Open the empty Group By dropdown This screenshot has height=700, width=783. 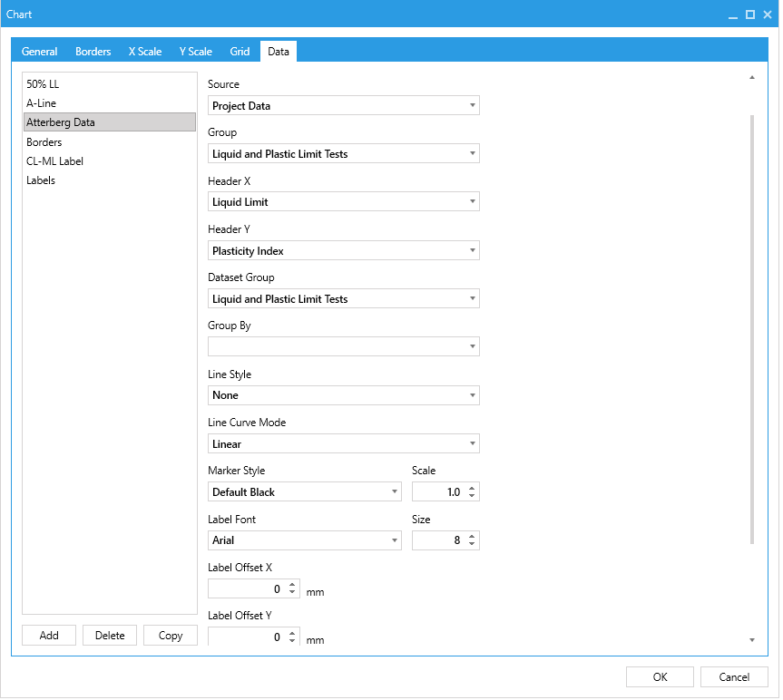click(343, 347)
